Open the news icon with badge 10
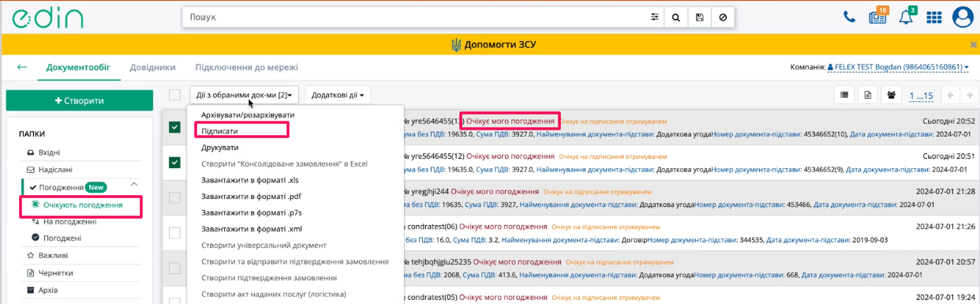 (877, 17)
